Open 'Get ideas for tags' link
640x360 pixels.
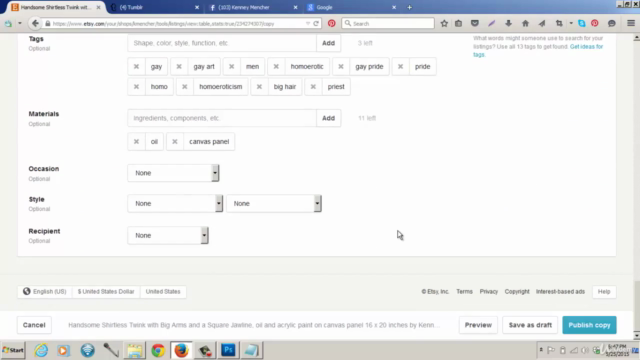click(586, 47)
